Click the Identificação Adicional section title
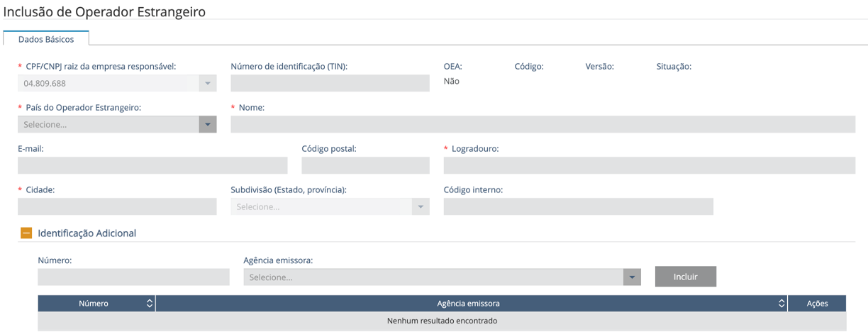Image resolution: width=868 pixels, height=332 pixels. (87, 233)
